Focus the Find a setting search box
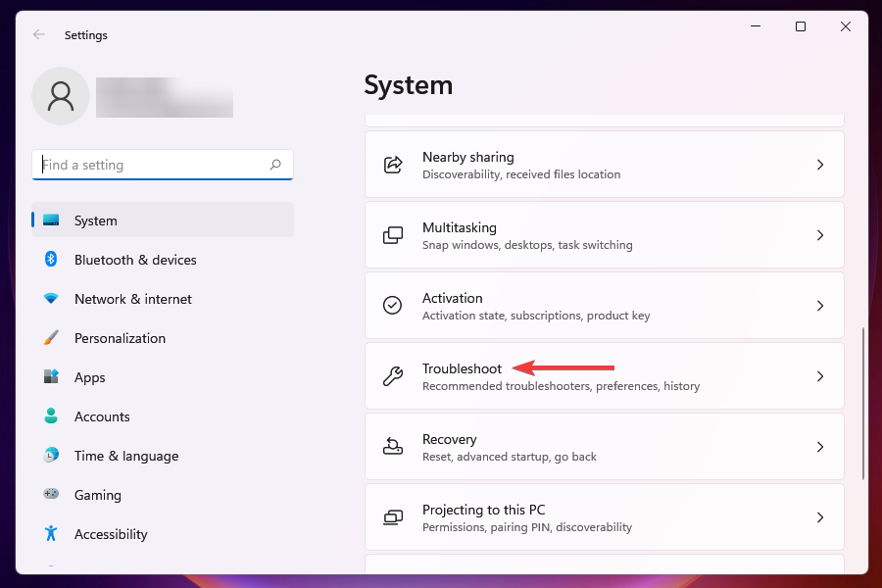 163,165
